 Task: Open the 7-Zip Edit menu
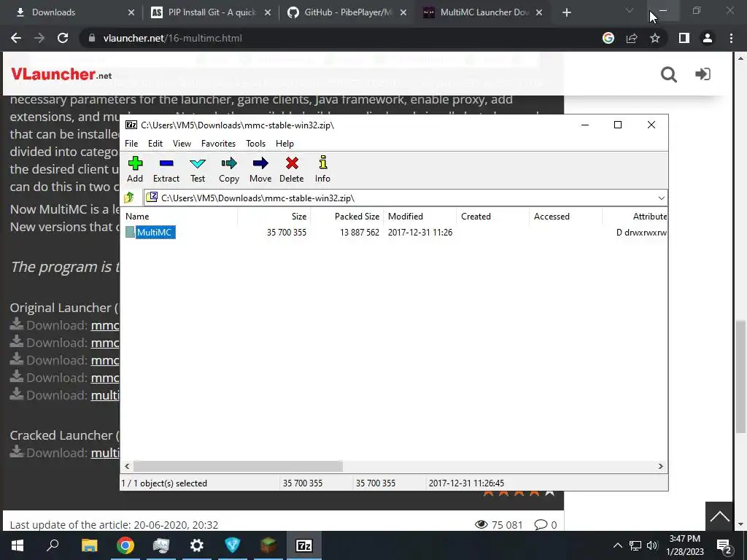click(x=155, y=144)
